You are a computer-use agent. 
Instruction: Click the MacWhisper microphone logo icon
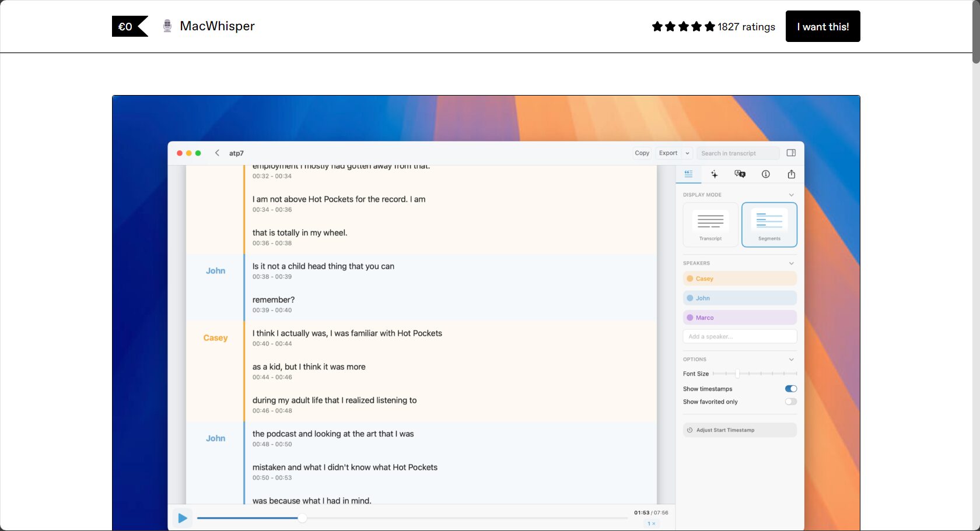click(167, 26)
